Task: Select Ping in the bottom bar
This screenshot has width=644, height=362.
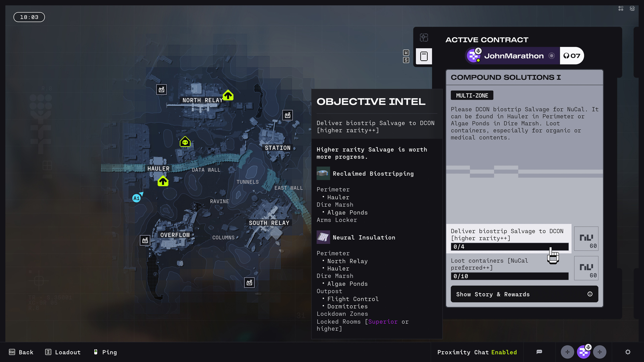Action: (105, 352)
